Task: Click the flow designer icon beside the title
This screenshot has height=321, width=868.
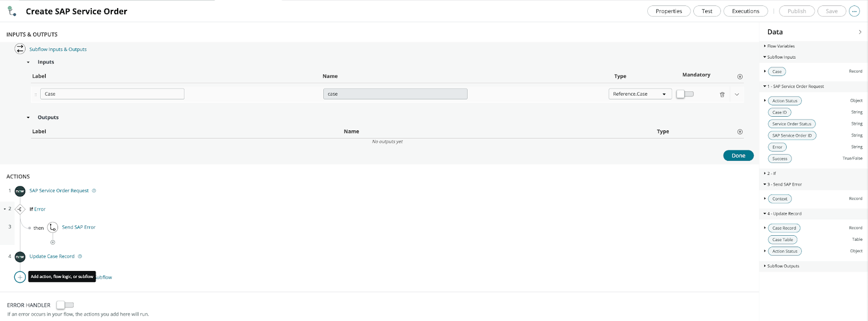Action: coord(11,11)
